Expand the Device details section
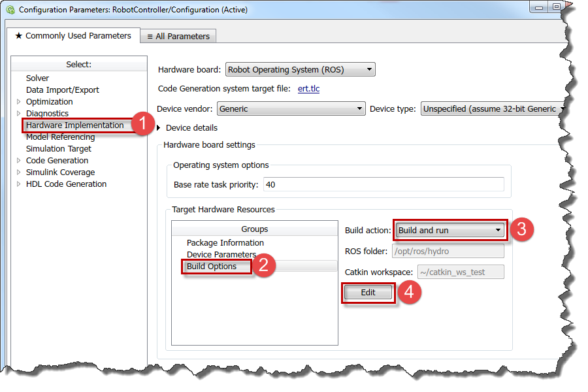The image size is (588, 392). [159, 128]
